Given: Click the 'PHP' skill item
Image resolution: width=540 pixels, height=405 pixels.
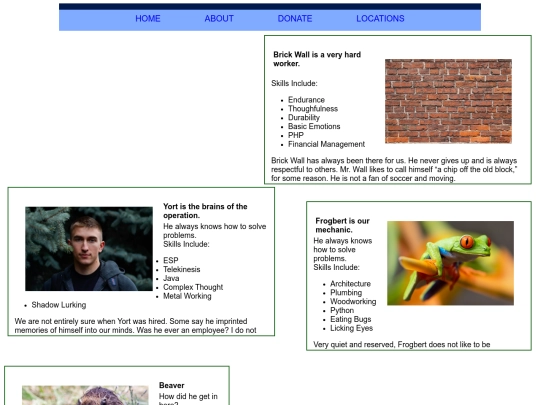Looking at the screenshot, I should pyautogui.click(x=296, y=135).
